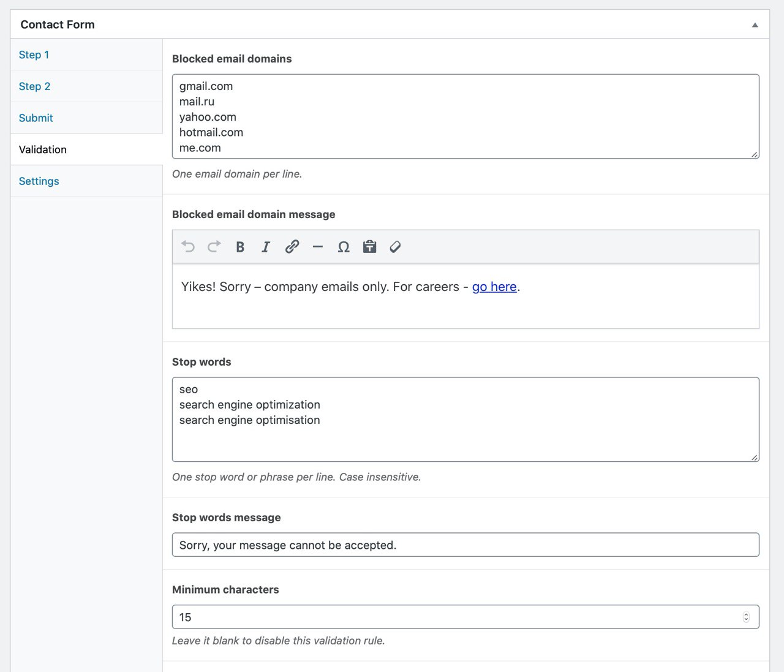Grab the Stop words textarea resize handle

click(x=755, y=458)
